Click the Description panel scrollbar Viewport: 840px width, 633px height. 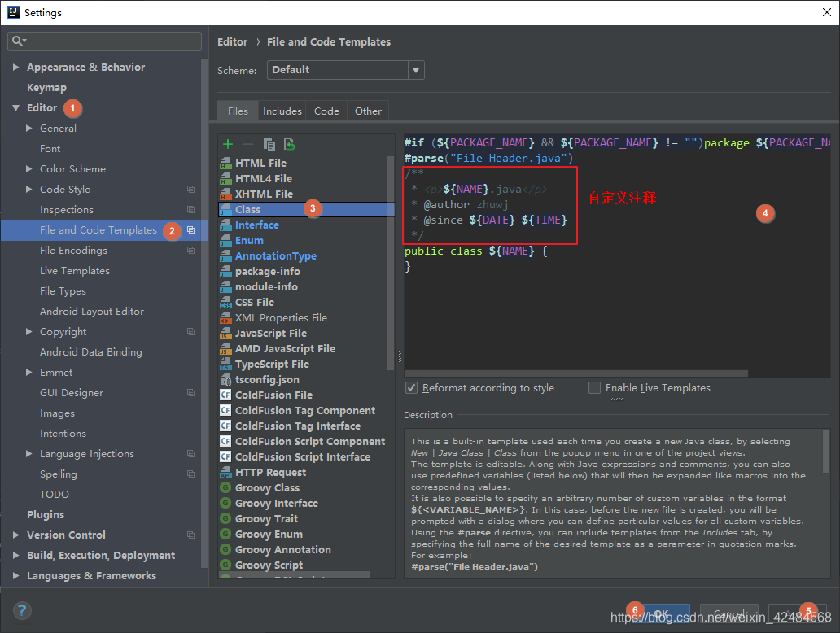point(826,451)
